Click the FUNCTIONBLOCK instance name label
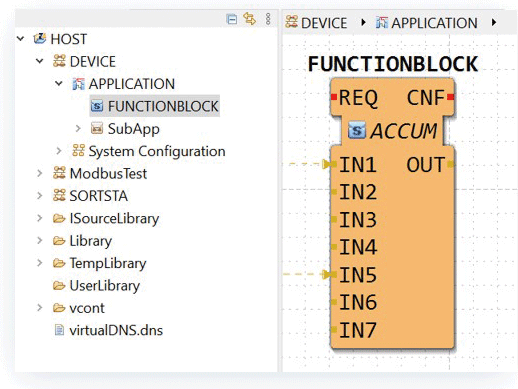The height and width of the screenshot is (389, 518). tap(393, 64)
